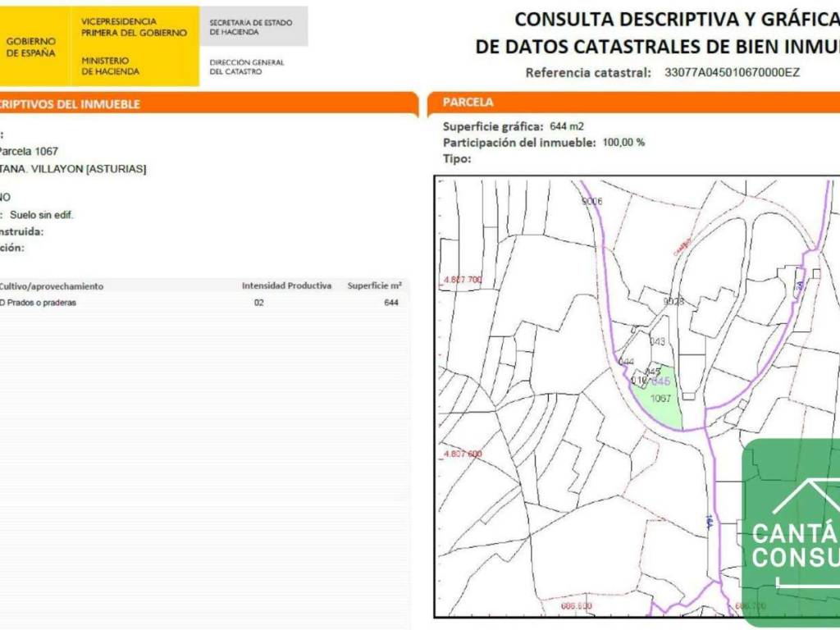Click surface value 644 in table
This screenshot has height=630, width=840.
(391, 303)
